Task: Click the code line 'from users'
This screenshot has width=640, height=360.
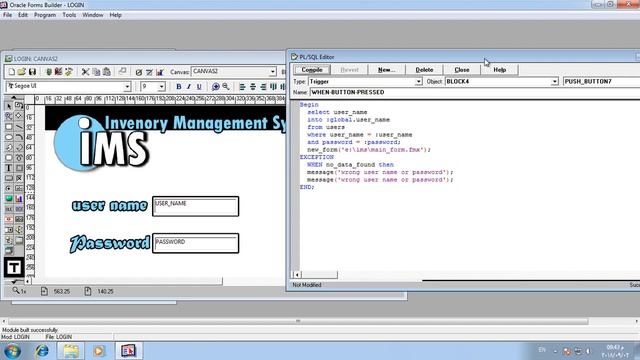Action: [x=326, y=127]
